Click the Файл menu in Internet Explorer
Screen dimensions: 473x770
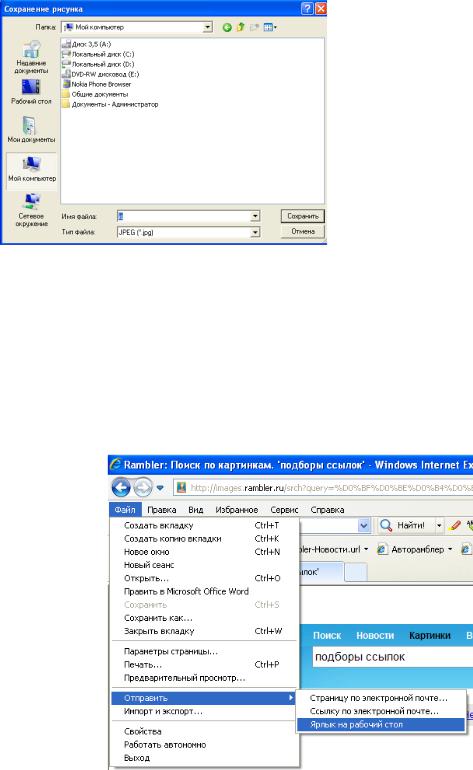point(125,510)
